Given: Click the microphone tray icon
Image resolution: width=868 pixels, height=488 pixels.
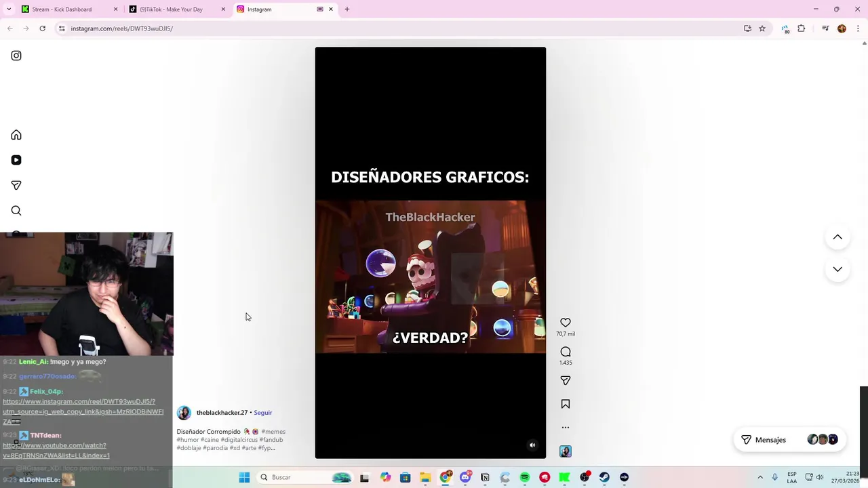Looking at the screenshot, I should pyautogui.click(x=775, y=477).
